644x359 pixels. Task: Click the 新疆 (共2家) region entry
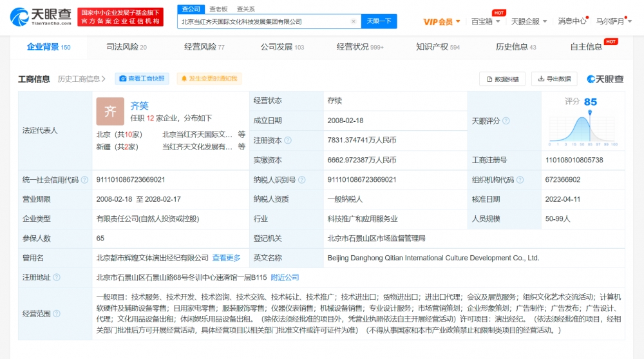coord(117,147)
